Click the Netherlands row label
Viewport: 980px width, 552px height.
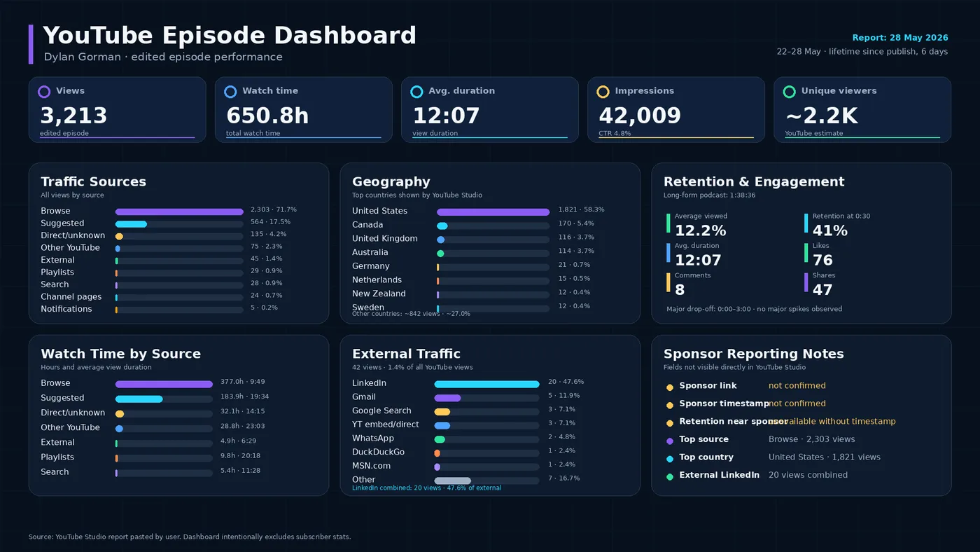[x=377, y=280]
